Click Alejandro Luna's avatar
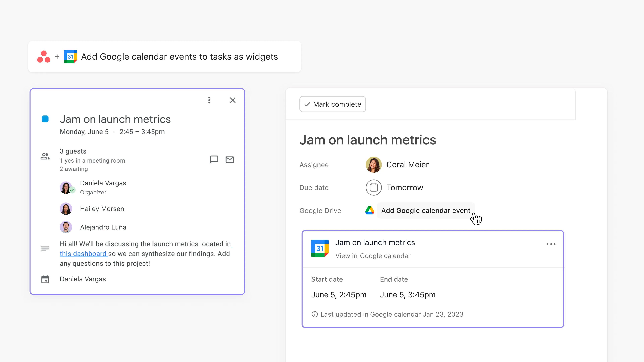The image size is (644, 362). point(66,227)
